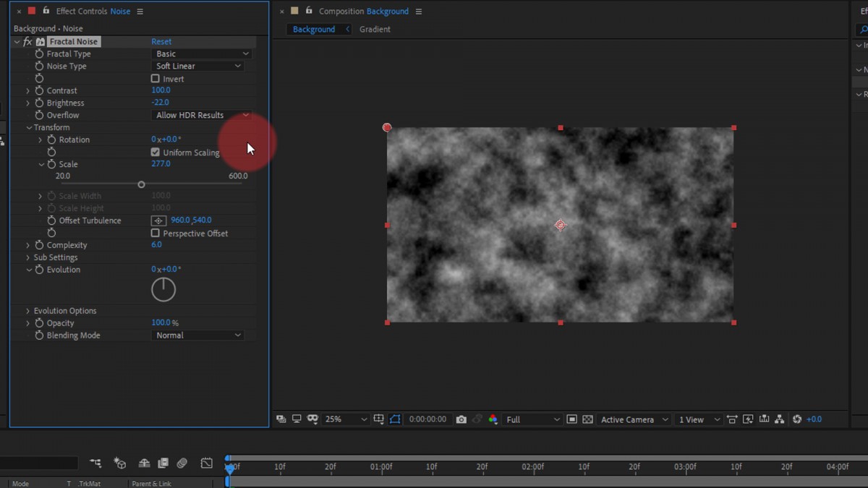Open the Active Camera dropdown
Image resolution: width=868 pixels, height=488 pixels.
(634, 419)
